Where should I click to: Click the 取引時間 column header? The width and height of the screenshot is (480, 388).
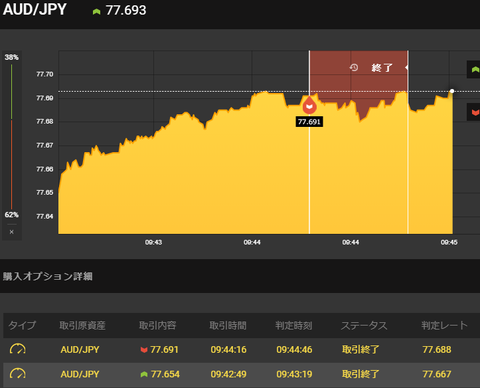tap(228, 325)
